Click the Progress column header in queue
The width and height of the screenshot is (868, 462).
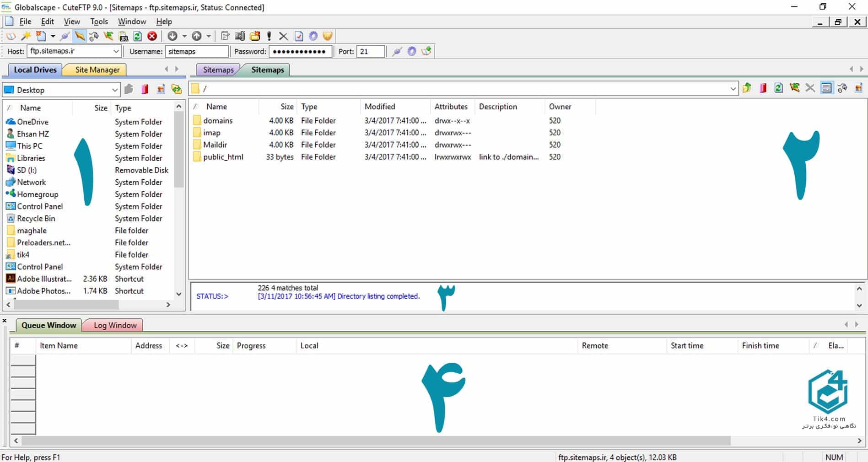click(264, 346)
